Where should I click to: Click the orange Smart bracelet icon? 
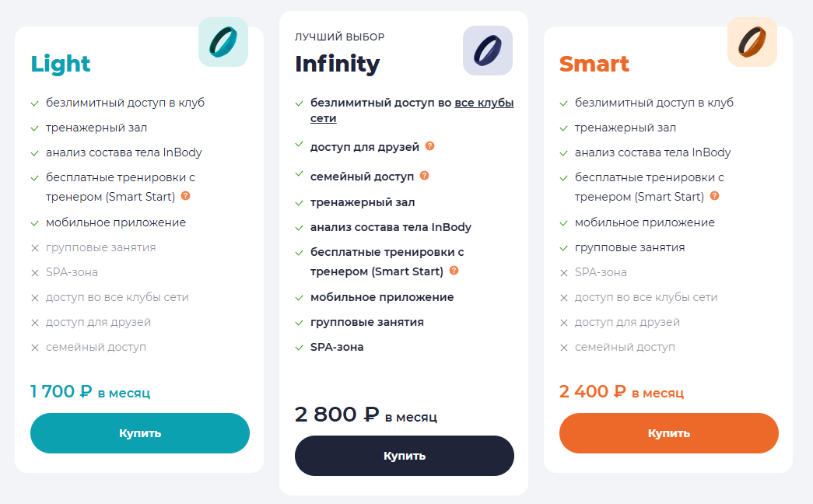pos(752,42)
